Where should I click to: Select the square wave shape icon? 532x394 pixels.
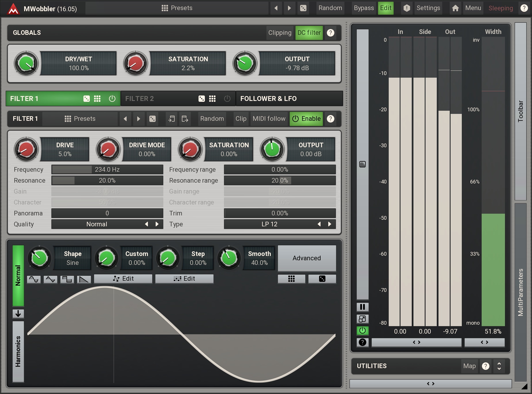tap(67, 279)
